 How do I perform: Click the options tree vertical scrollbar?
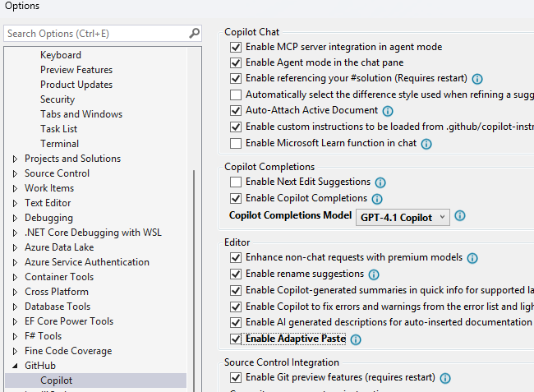[194, 279]
